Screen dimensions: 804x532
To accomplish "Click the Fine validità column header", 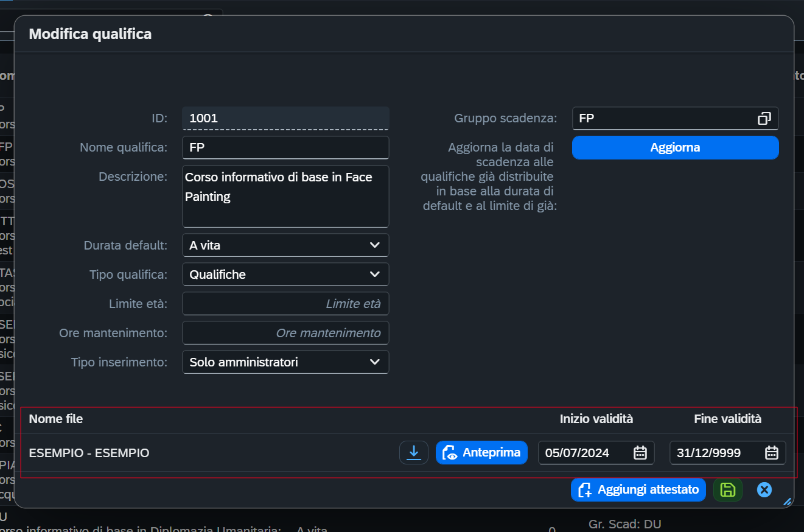I will (728, 419).
